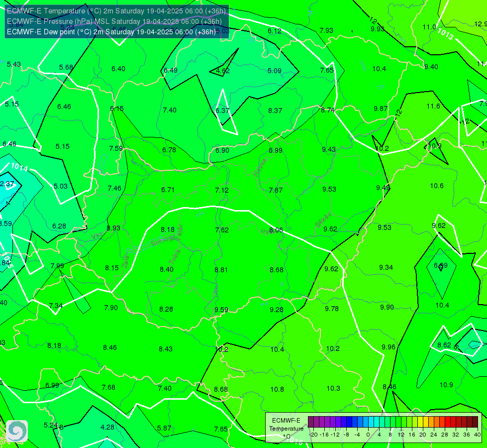
Task: Click the 7.87 dew point value
Action: pos(276,190)
